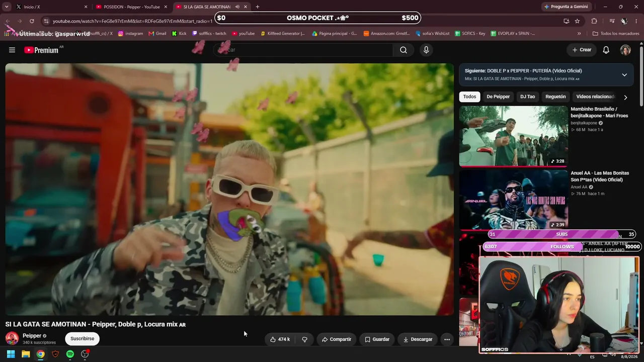Click Pregunta a Gemini button
Image resolution: width=644 pixels, height=362 pixels.
(x=566, y=7)
